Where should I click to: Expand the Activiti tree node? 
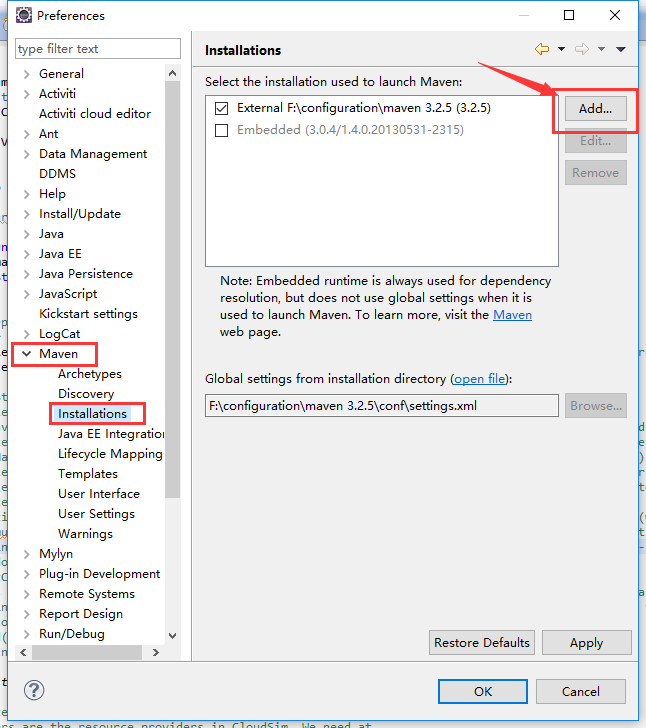coord(26,94)
